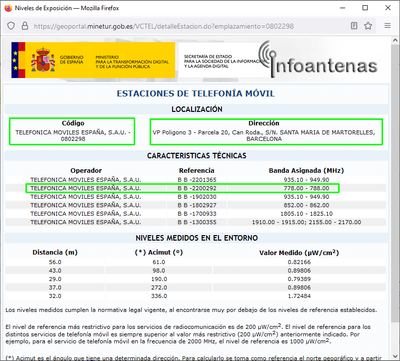Maximize the Firefox window

tap(365, 8)
